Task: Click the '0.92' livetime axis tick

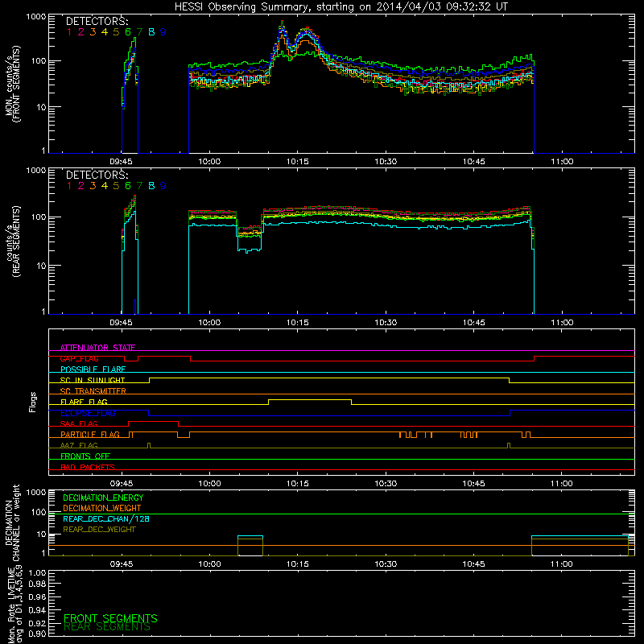Action: tap(37, 621)
